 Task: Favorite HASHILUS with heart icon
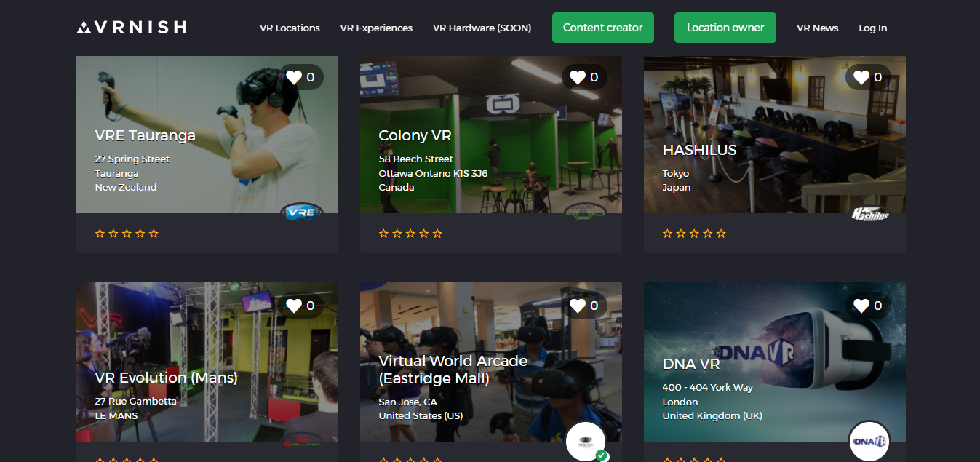pyautogui.click(x=861, y=77)
